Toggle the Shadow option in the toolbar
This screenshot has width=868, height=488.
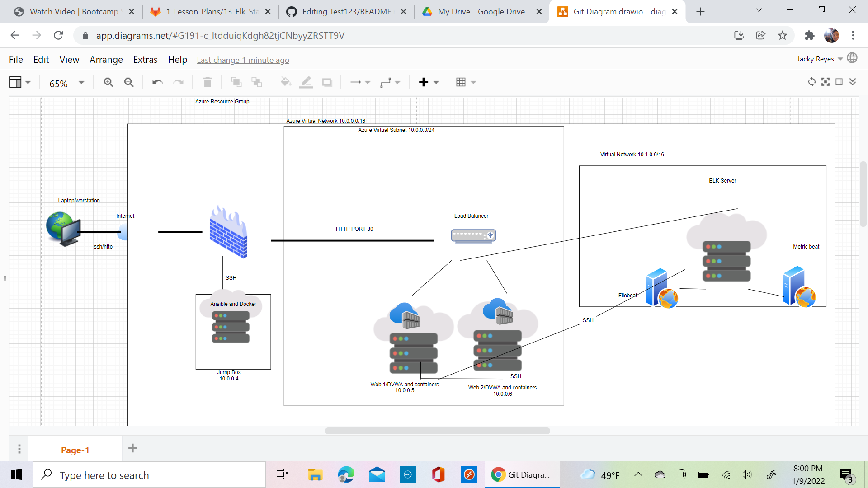tap(327, 82)
